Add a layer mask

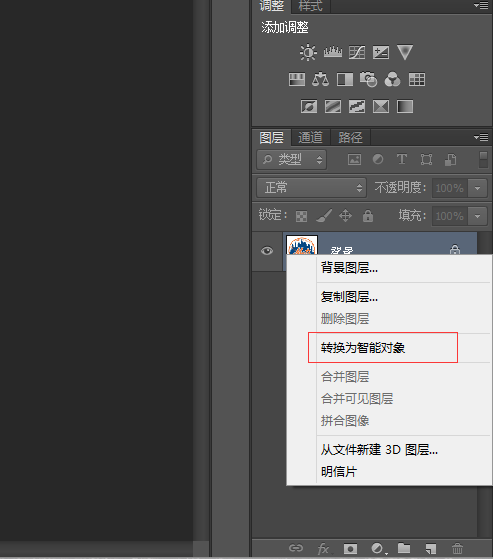[350, 548]
